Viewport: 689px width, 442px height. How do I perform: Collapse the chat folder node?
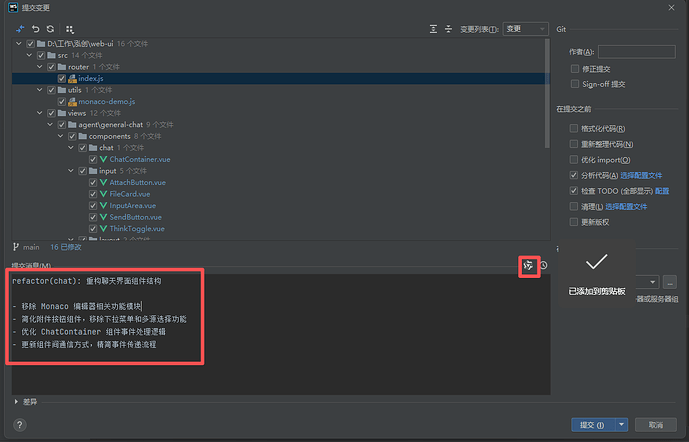pos(71,148)
